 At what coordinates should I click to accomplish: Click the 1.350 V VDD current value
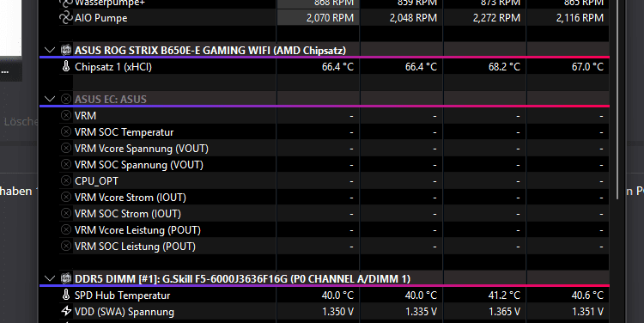point(337,312)
